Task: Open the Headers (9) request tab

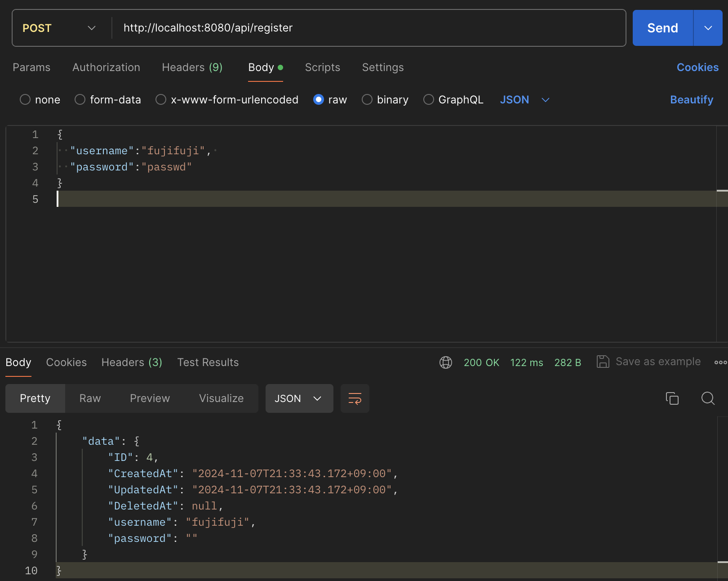Action: tap(191, 67)
